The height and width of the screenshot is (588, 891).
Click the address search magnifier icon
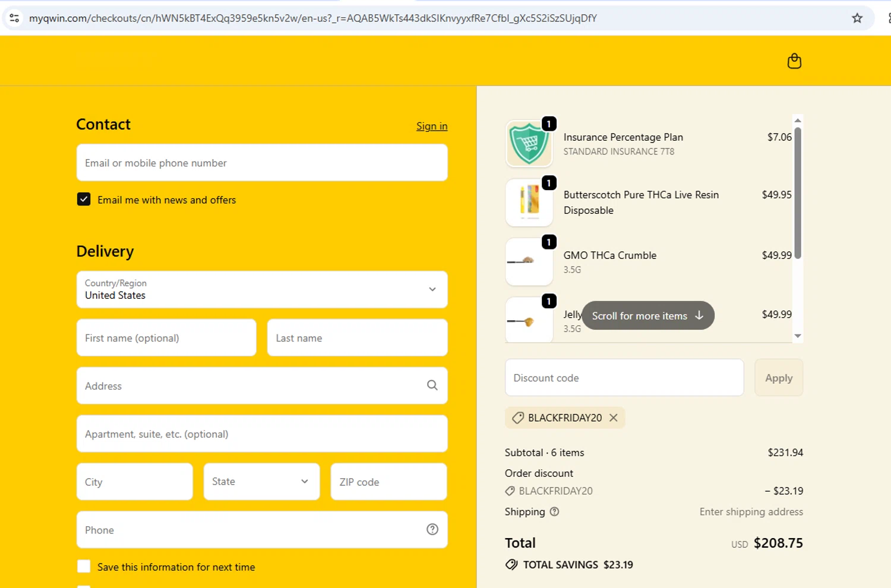[432, 385]
